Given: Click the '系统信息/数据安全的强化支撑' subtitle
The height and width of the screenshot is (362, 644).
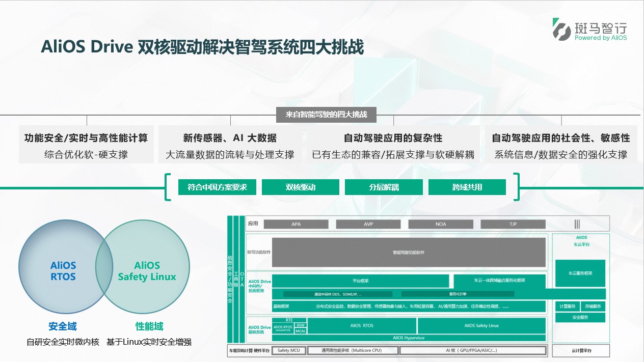Looking at the screenshot, I should tap(561, 154).
